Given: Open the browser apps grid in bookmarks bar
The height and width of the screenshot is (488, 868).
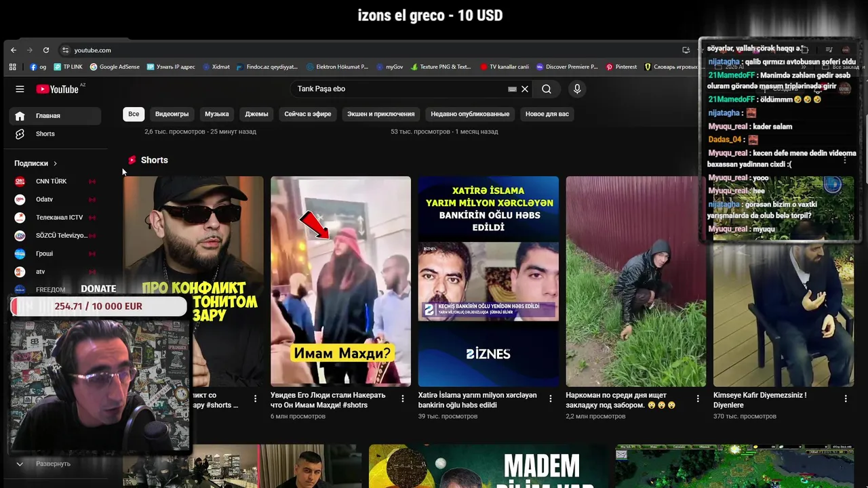Looking at the screenshot, I should [x=12, y=67].
